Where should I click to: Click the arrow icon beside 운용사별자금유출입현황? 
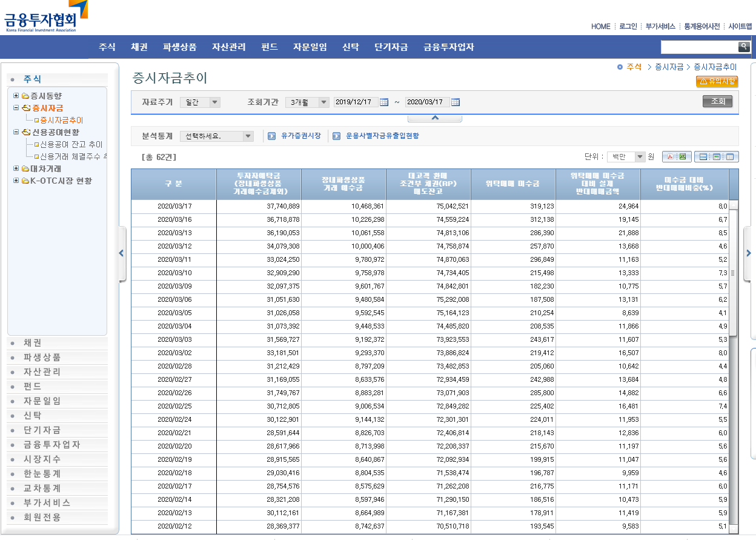(336, 136)
